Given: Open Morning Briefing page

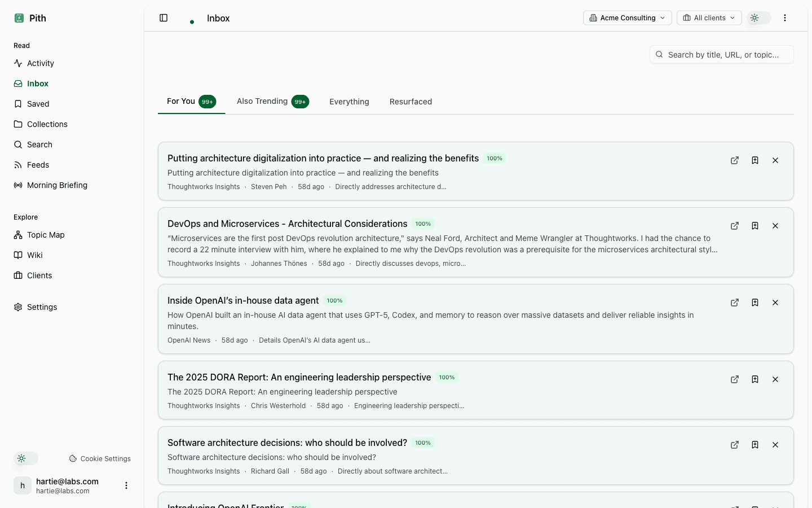Looking at the screenshot, I should (72, 185).
